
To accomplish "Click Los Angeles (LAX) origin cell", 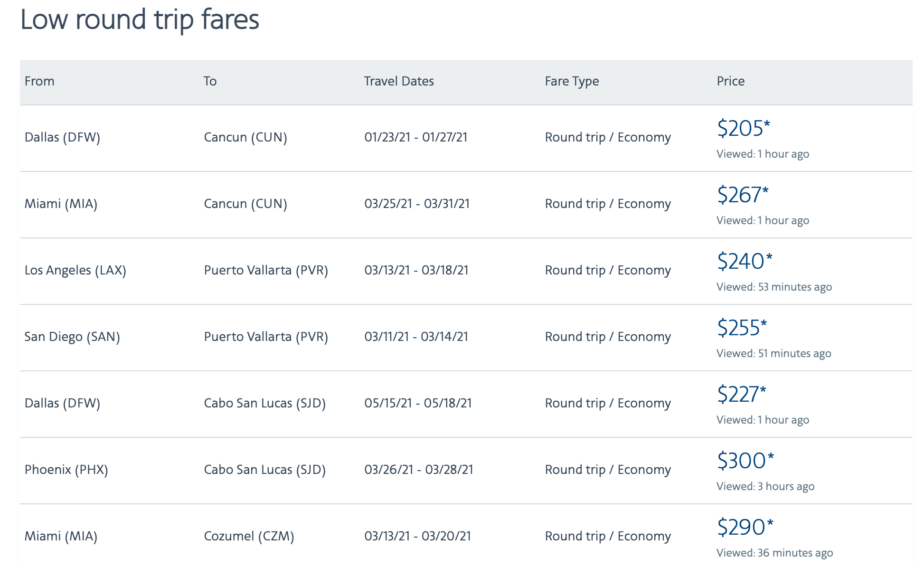I will pyautogui.click(x=75, y=270).
